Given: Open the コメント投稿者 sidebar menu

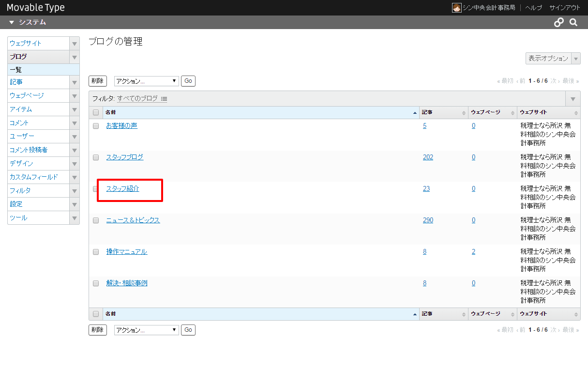Looking at the screenshot, I should (x=39, y=150).
